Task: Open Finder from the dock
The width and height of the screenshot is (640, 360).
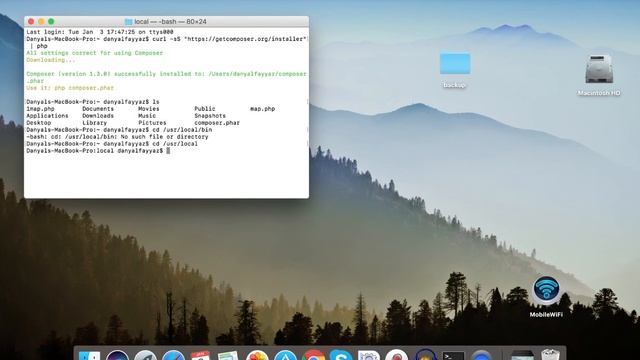Action: click(x=89, y=356)
